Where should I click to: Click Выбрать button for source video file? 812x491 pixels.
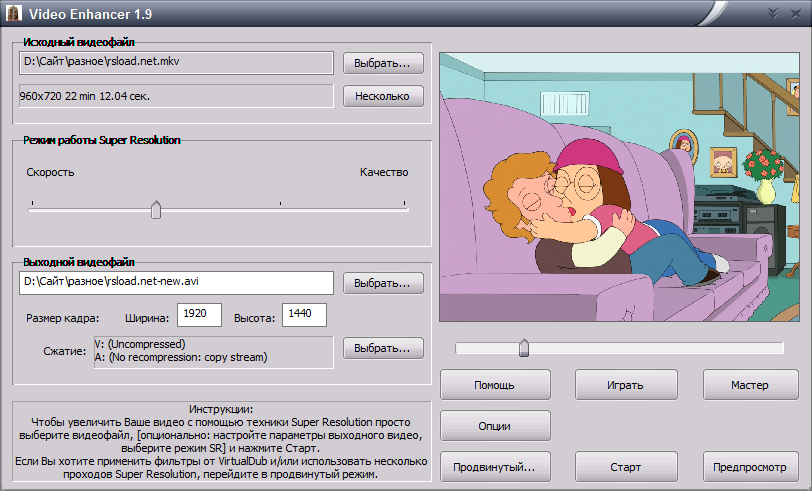pos(383,63)
